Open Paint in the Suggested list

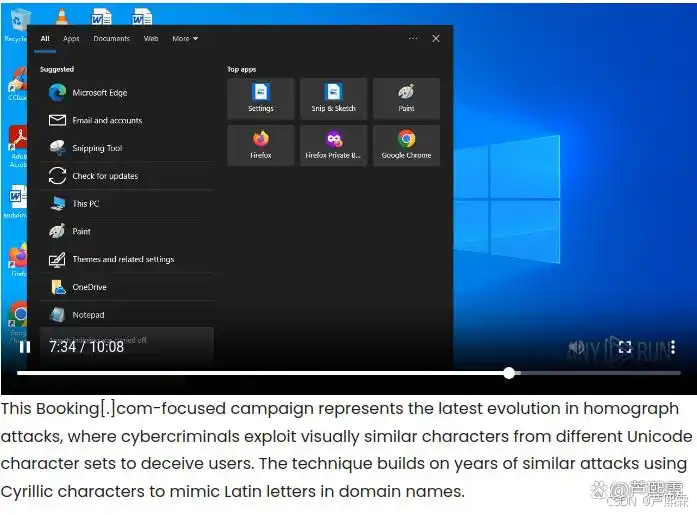pyautogui.click(x=127, y=232)
